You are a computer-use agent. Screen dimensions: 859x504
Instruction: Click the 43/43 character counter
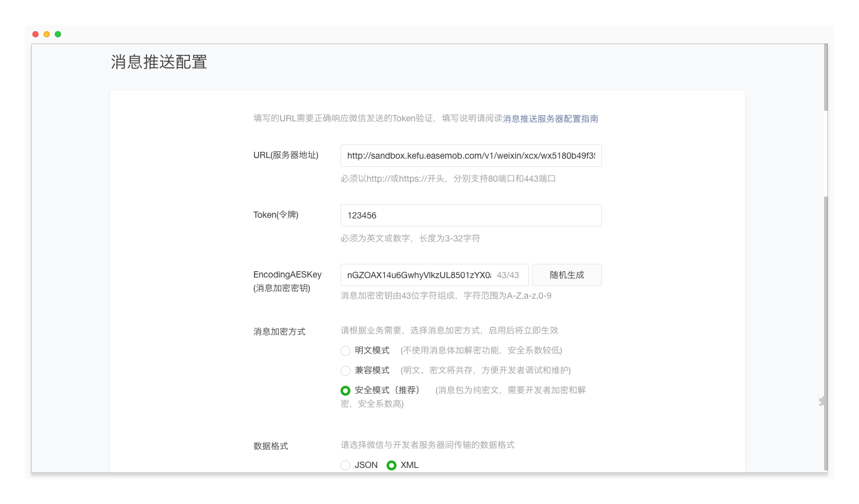pyautogui.click(x=508, y=275)
